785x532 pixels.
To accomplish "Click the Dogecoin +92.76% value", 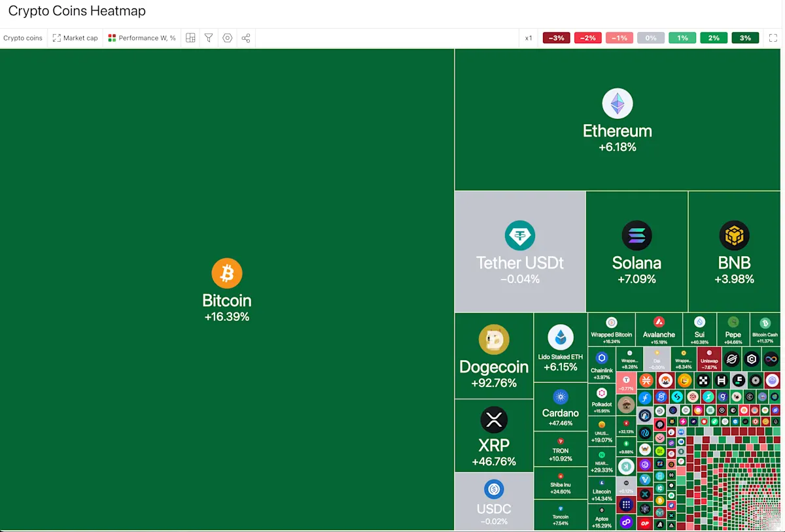I will [494, 384].
